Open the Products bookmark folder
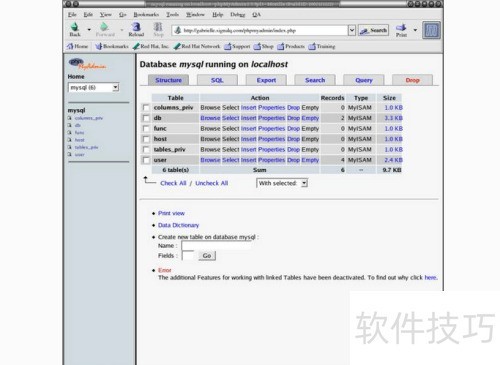 click(291, 46)
